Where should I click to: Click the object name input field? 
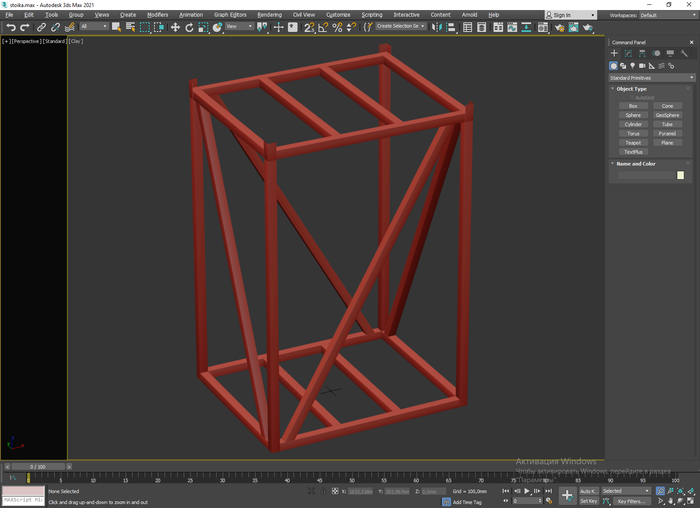645,175
